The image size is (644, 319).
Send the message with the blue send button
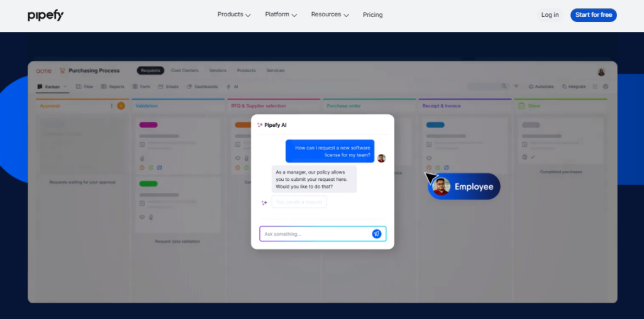tap(377, 234)
